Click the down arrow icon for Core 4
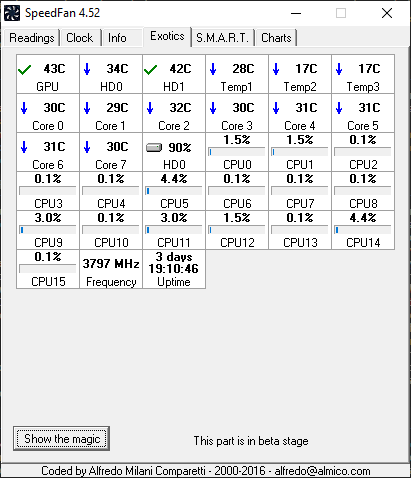The image size is (411, 478). [x=276, y=108]
